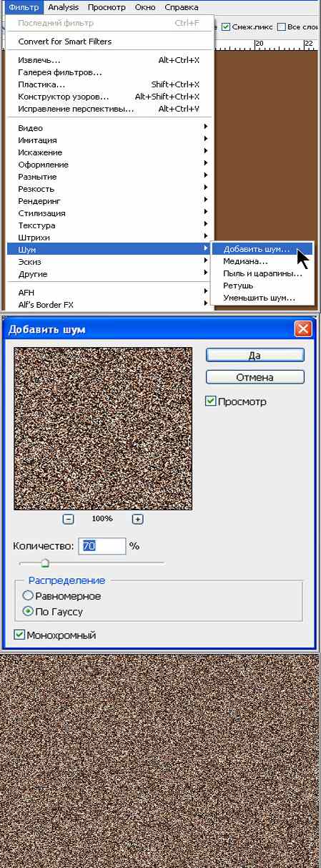Click the Количество amount field
The width and height of the screenshot is (321, 868).
(x=102, y=546)
